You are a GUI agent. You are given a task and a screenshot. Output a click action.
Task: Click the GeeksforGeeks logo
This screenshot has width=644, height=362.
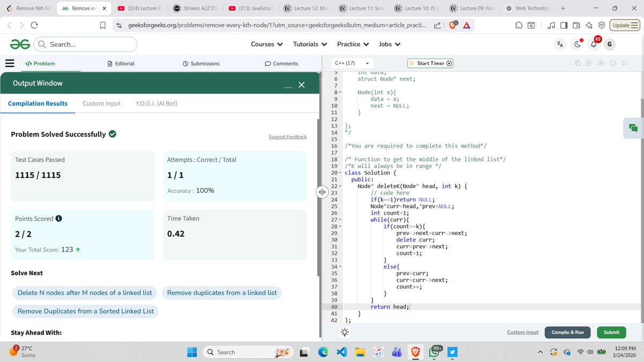[20, 44]
